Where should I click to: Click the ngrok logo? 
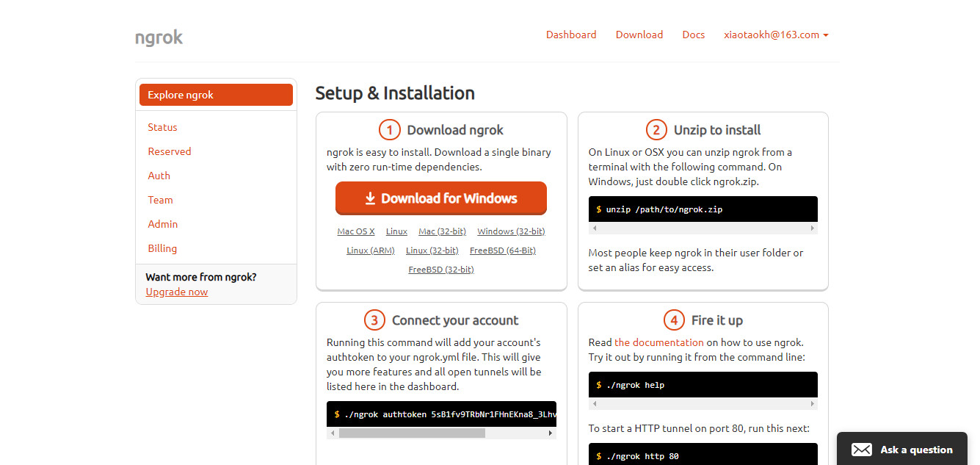[x=159, y=37]
